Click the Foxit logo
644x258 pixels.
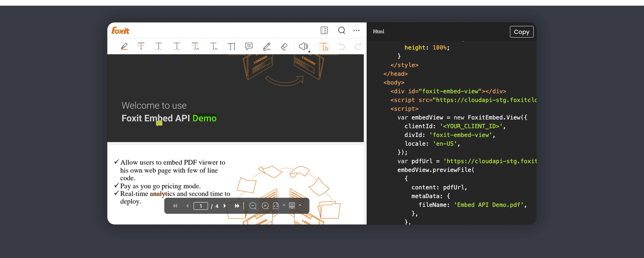[120, 30]
